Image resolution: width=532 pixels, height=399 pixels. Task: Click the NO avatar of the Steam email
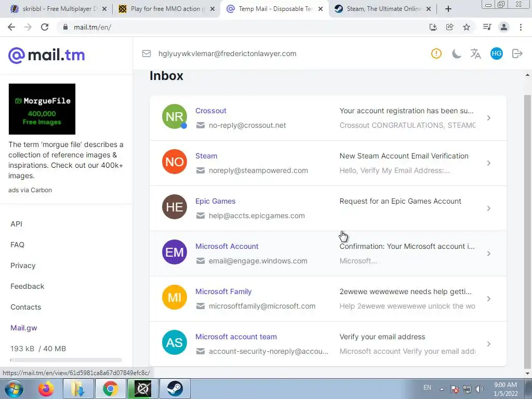pyautogui.click(x=175, y=162)
